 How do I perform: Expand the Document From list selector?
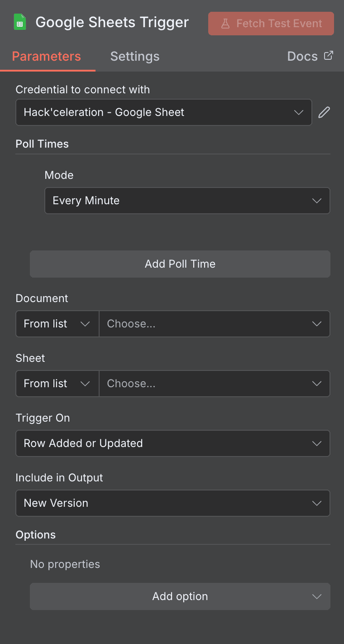(x=57, y=323)
